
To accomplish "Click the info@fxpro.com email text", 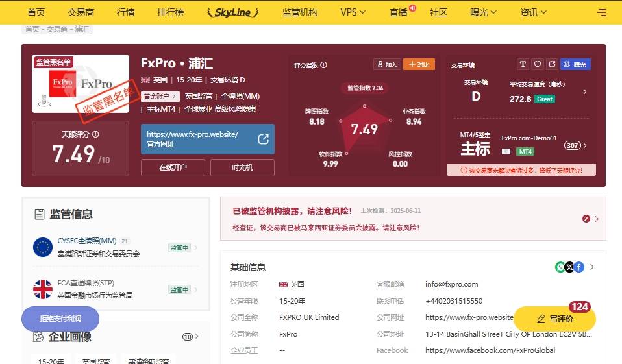I will 451,284.
